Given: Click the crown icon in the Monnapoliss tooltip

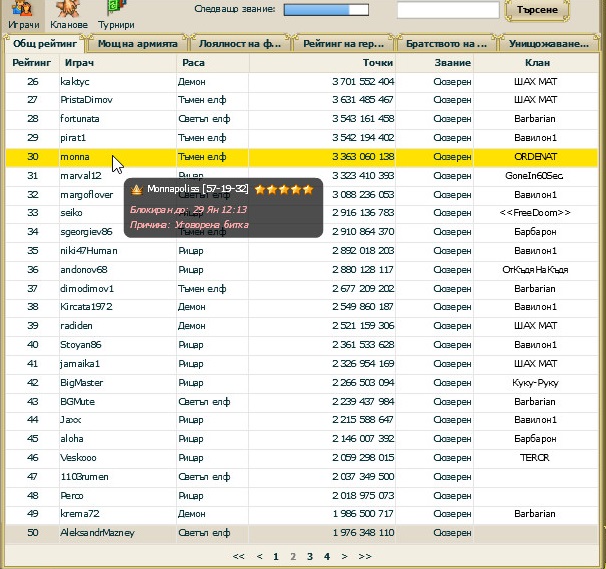Looking at the screenshot, I should pyautogui.click(x=137, y=188).
